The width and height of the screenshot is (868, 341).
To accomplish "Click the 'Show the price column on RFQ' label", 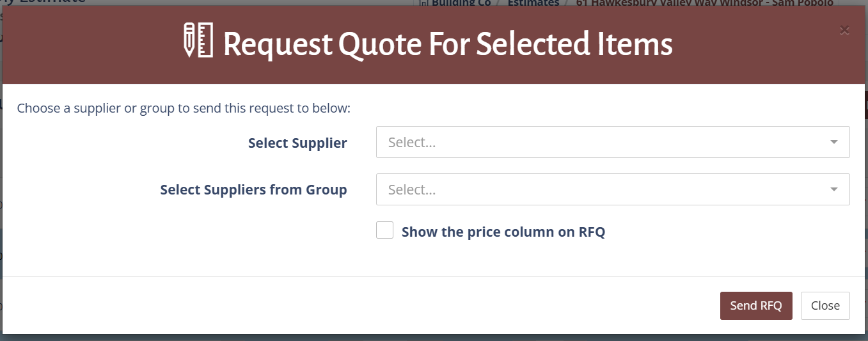I will tap(503, 232).
